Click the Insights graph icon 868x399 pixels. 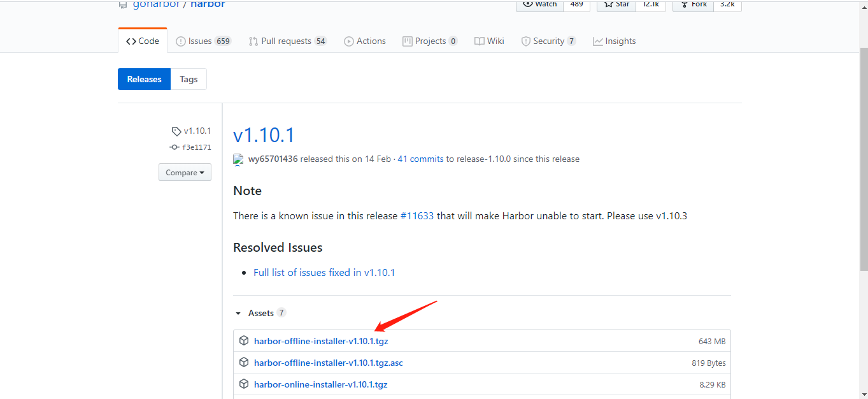point(598,41)
